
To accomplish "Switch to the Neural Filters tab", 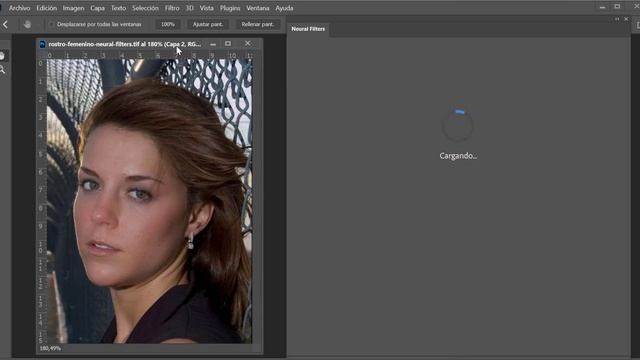I will 308,29.
